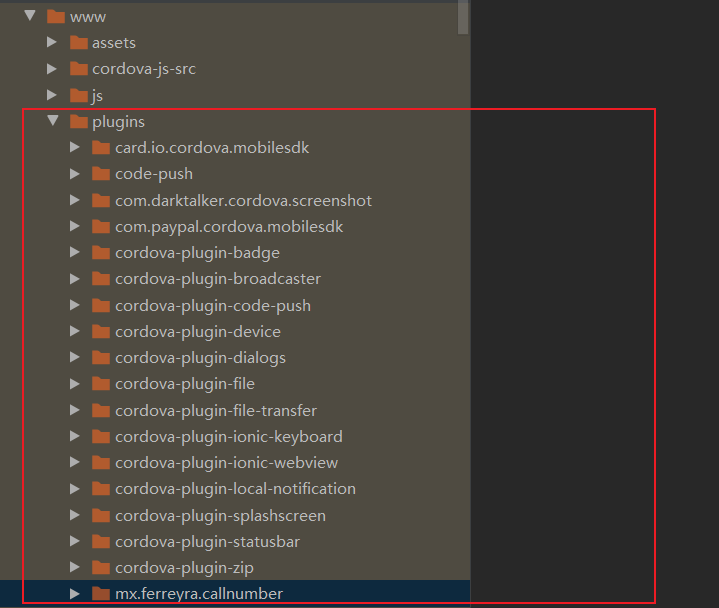Collapse the www folder arrow
This screenshot has height=608, width=719.
tap(30, 17)
